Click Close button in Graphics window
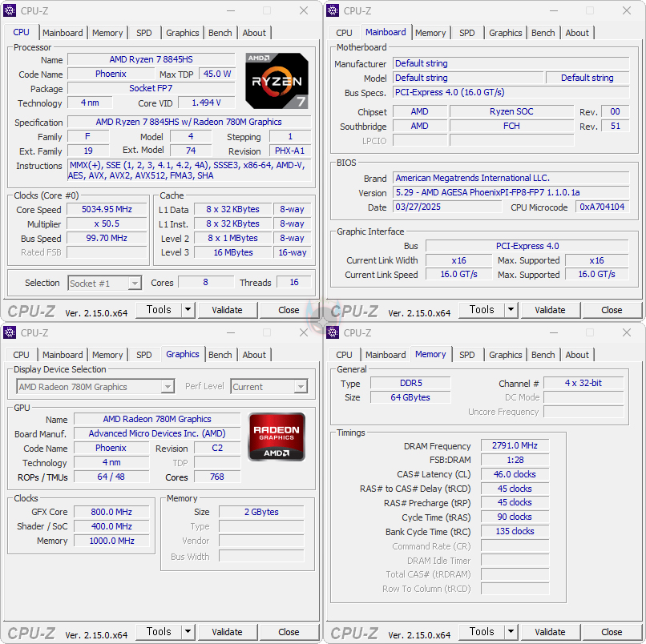This screenshot has height=644, width=646. 289,632
